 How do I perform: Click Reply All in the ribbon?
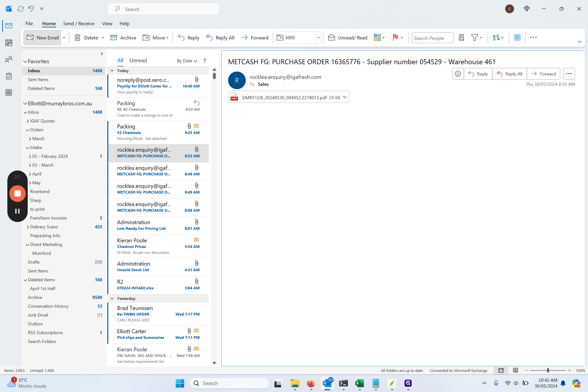click(220, 37)
